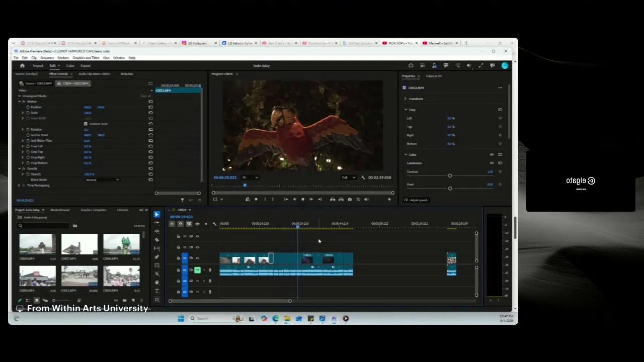The image size is (644, 362).
Task: Toggle the Color effect visibility eye
Action: (x=492, y=154)
